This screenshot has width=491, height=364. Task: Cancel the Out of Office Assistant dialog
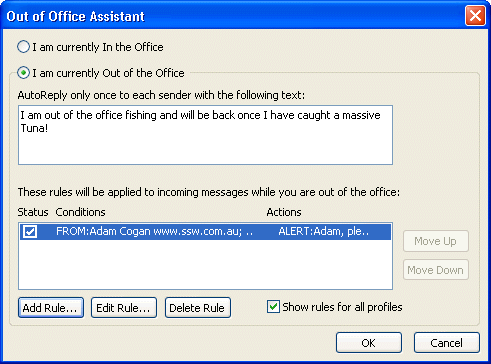447,342
